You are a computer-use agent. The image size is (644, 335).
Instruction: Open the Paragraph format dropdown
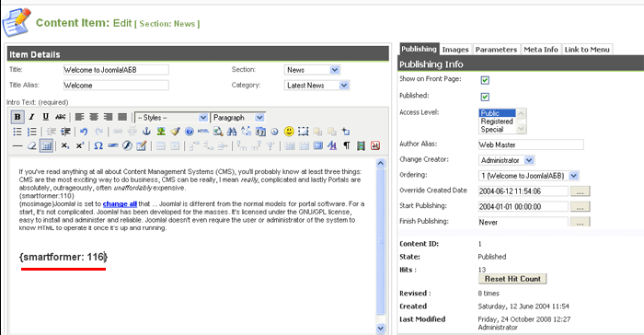coord(237,118)
